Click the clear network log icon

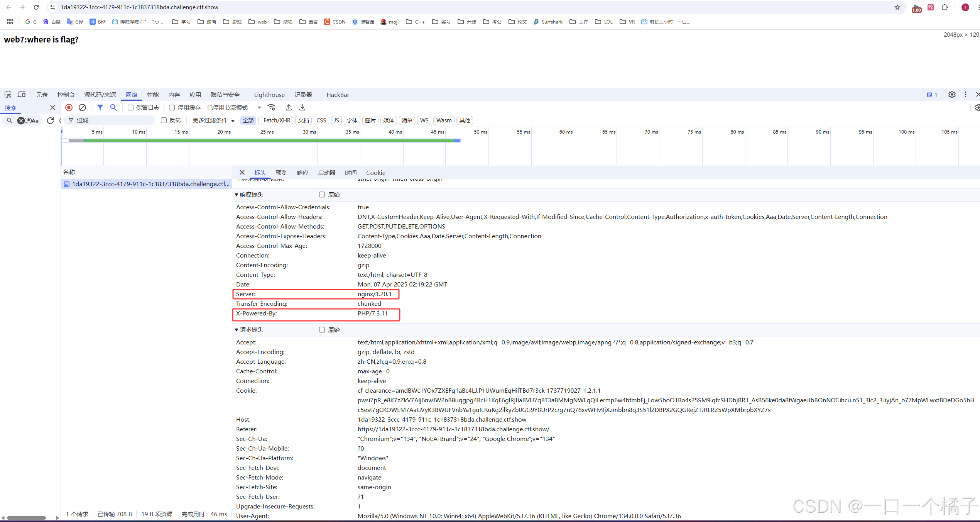(x=82, y=107)
